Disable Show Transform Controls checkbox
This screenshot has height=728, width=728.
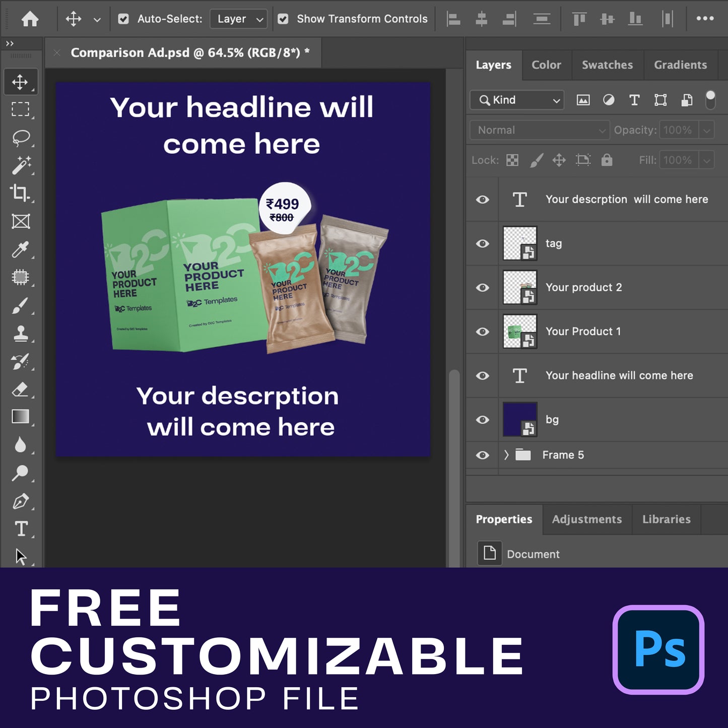(283, 19)
